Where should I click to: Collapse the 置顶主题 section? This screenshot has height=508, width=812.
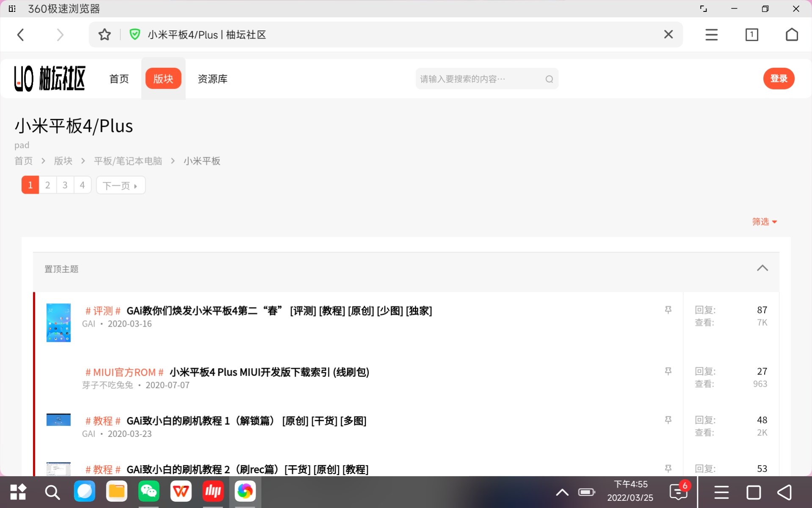pos(762,268)
